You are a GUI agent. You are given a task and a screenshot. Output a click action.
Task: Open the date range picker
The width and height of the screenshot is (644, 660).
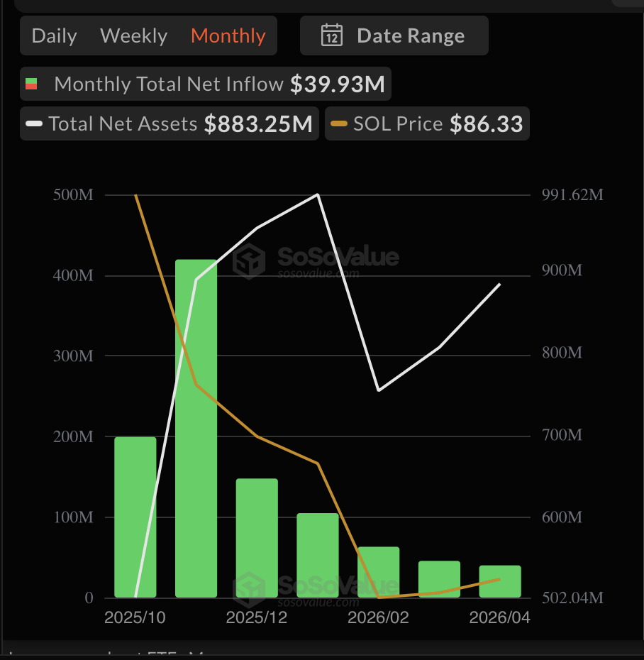coord(394,35)
